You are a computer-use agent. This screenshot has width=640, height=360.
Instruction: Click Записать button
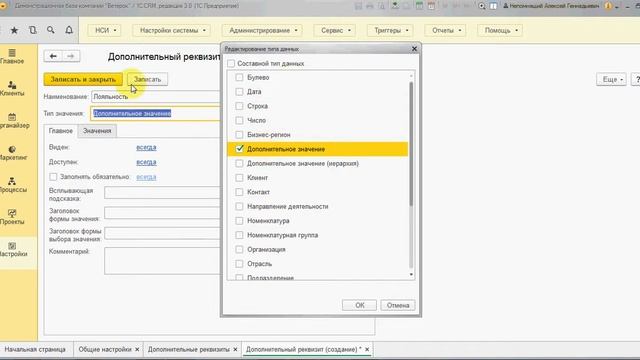[147, 79]
